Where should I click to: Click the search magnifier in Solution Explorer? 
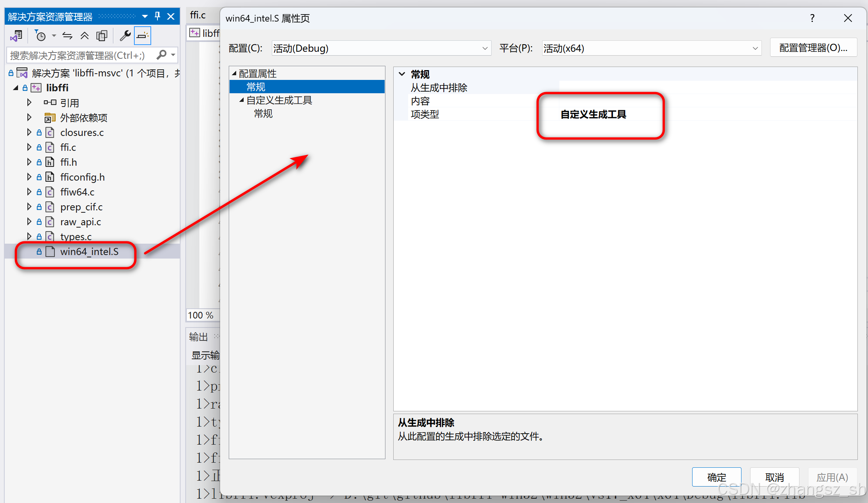point(162,55)
